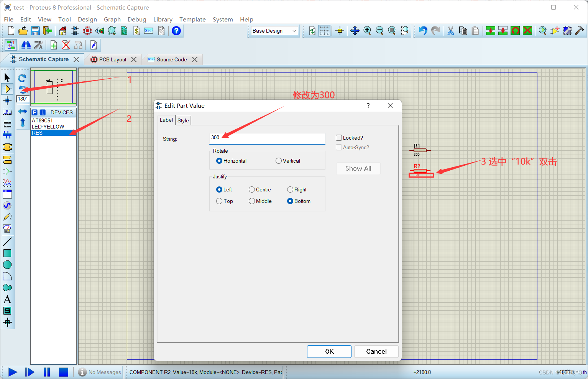Screen dimensions: 588x379
Task: Select RES in the devices list
Action: tap(53, 133)
